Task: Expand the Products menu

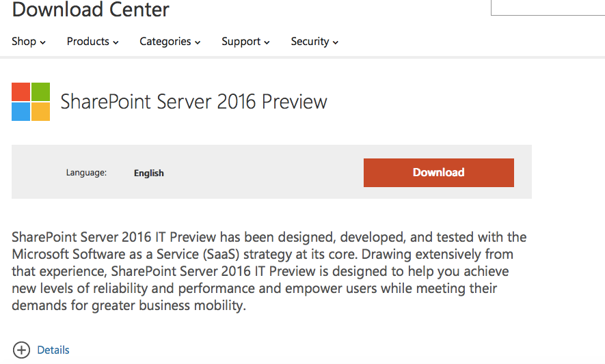Action: [x=92, y=41]
